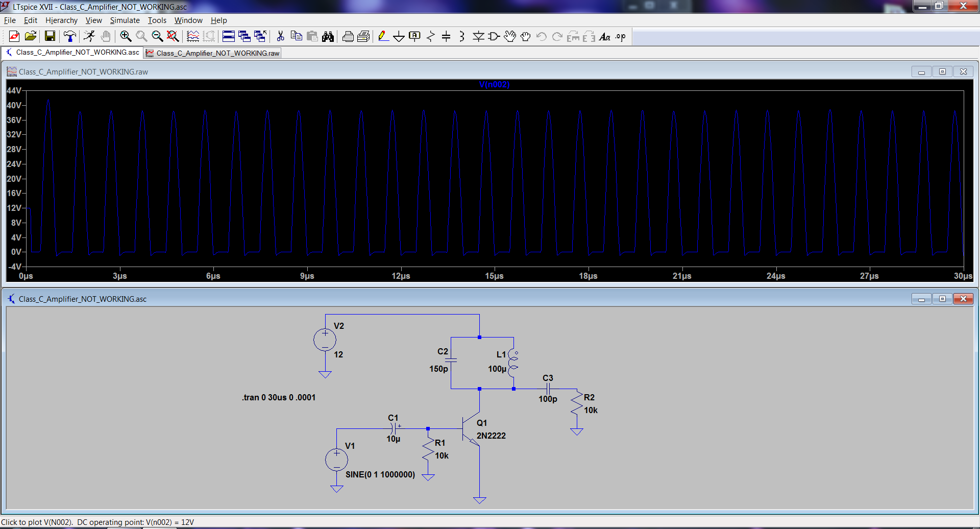Click R1 10k value label
This screenshot has height=529, width=980.
click(x=442, y=455)
